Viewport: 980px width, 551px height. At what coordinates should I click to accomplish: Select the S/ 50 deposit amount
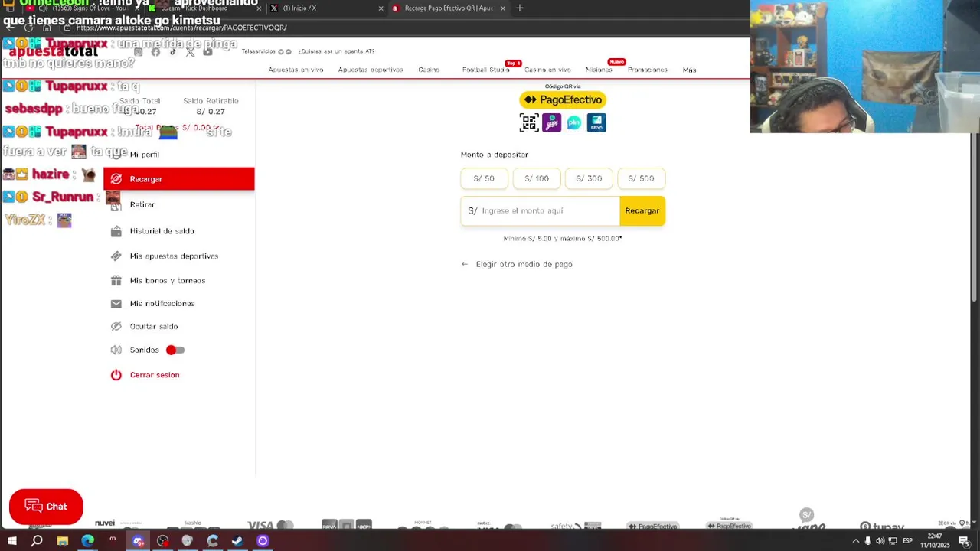click(x=484, y=178)
